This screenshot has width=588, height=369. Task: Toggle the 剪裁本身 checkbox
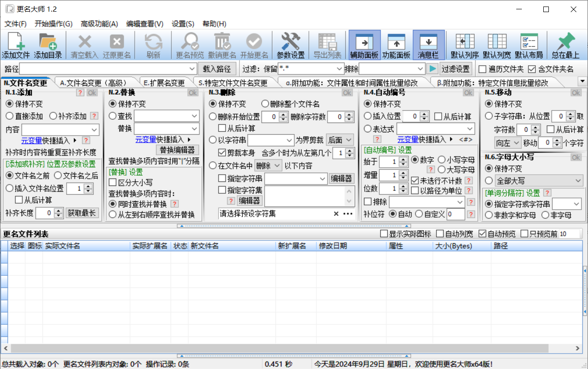coord(222,152)
